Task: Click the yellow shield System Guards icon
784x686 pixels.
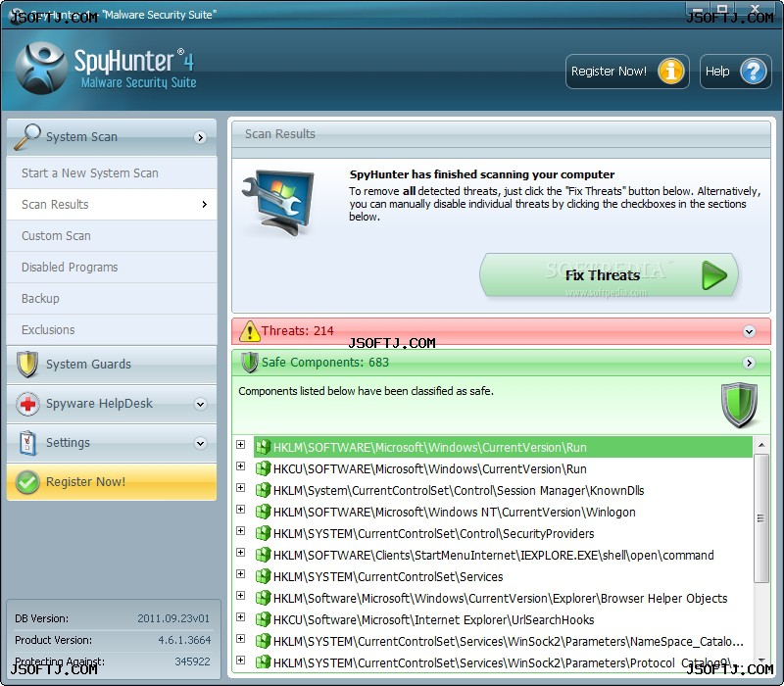Action: click(27, 364)
